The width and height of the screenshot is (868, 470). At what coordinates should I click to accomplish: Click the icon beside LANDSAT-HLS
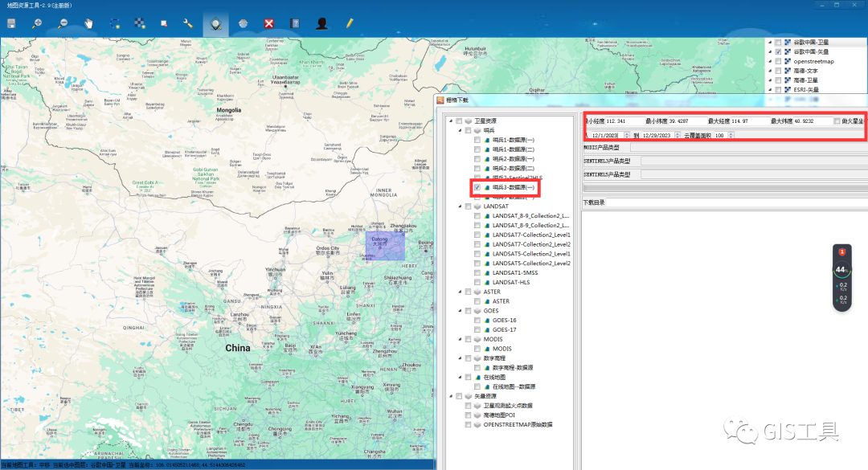pos(487,282)
